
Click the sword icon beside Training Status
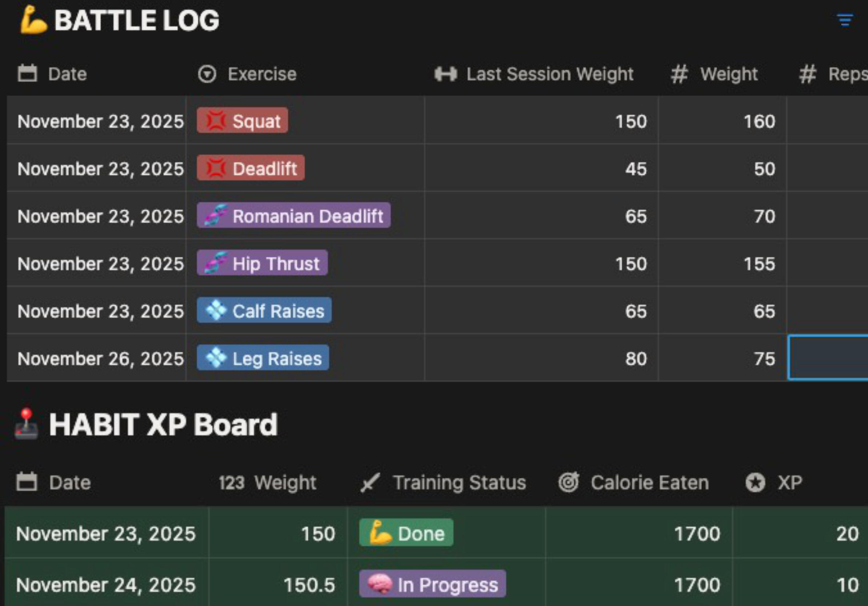369,483
